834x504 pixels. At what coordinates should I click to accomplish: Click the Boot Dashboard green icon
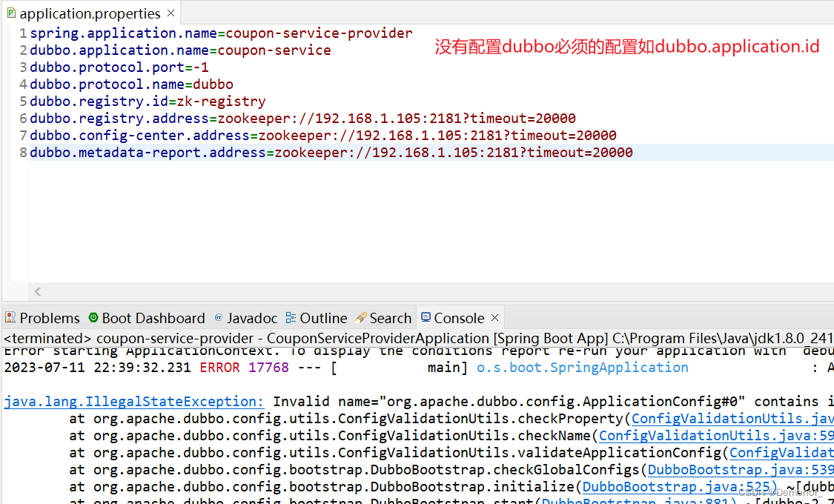[94, 317]
